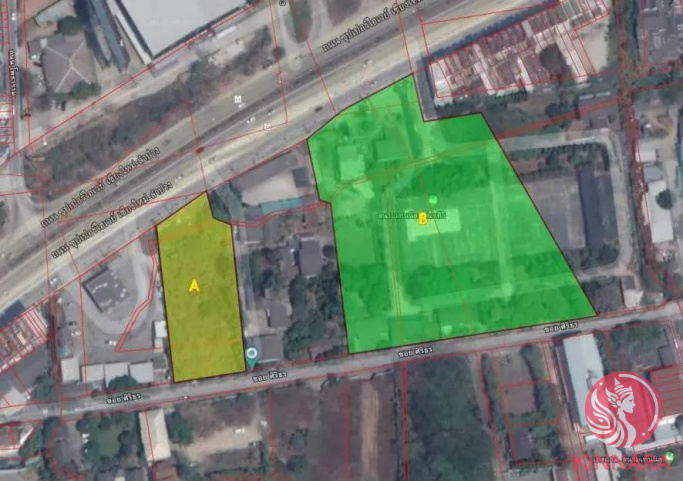
Task: Click the green place marker inside parcel B
Action: click(x=433, y=200)
